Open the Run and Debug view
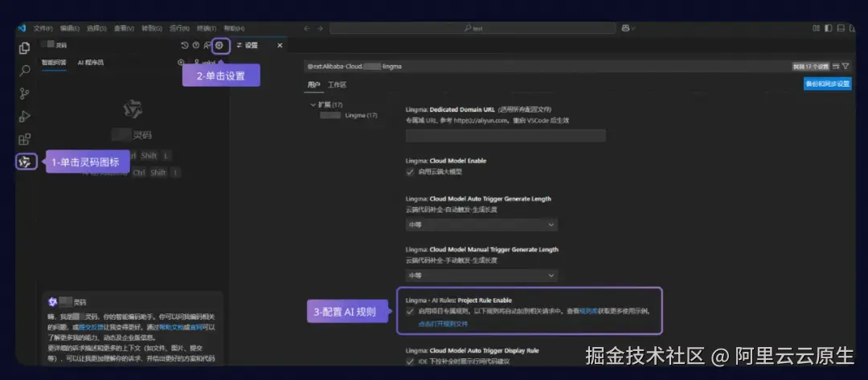The height and width of the screenshot is (380, 868). 24,116
